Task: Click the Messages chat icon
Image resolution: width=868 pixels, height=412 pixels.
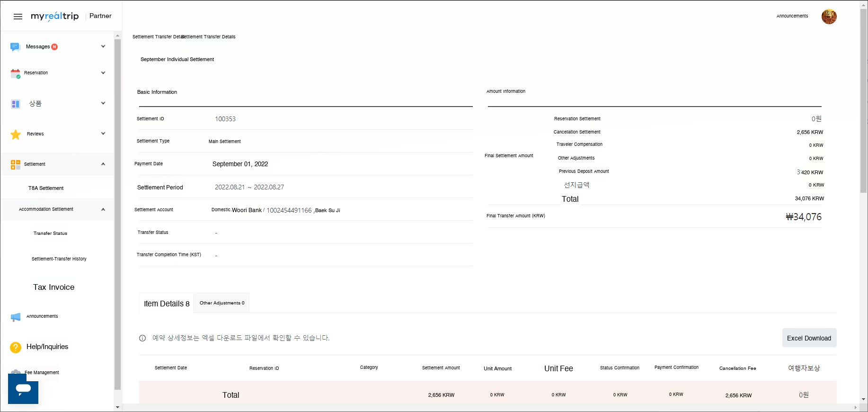Action: coord(15,47)
